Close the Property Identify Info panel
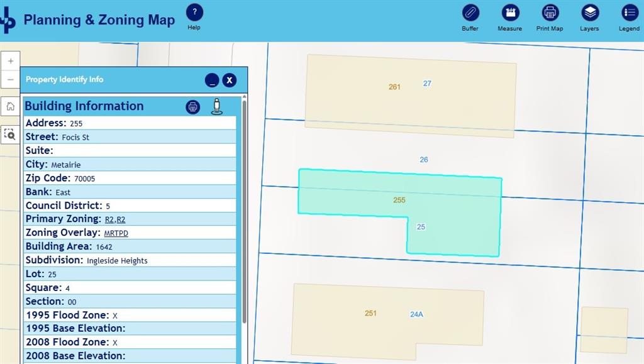644x364 pixels. pyautogui.click(x=230, y=80)
